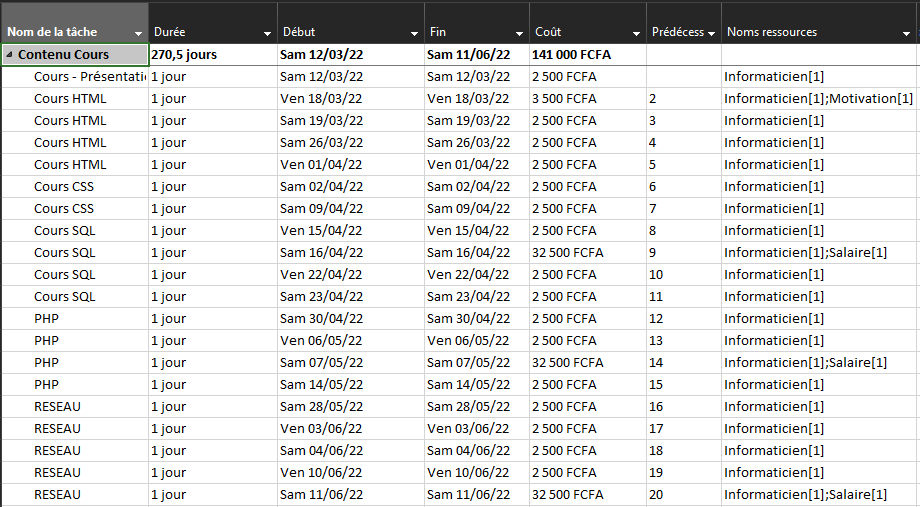Click the Noms ressources column header

coord(772,32)
